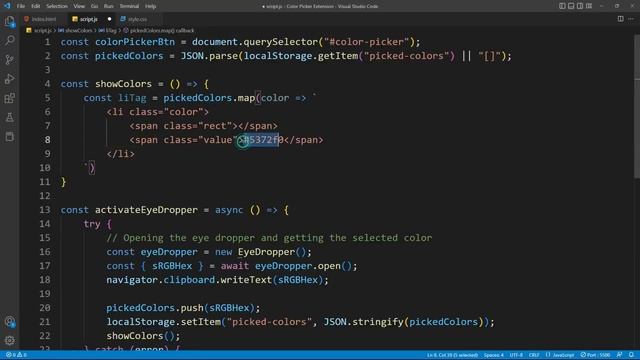Toggle primary sidebar layout icon
This screenshot has width=640, height=360.
[562, 6]
